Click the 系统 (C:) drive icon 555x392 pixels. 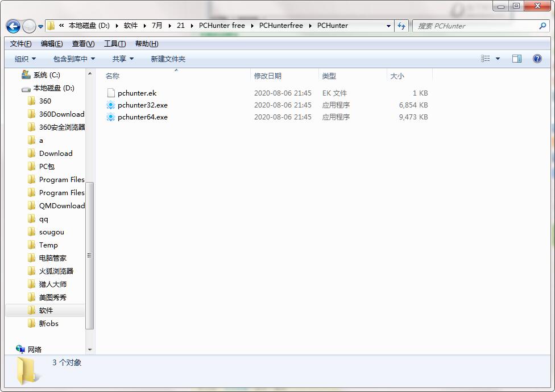(x=26, y=75)
